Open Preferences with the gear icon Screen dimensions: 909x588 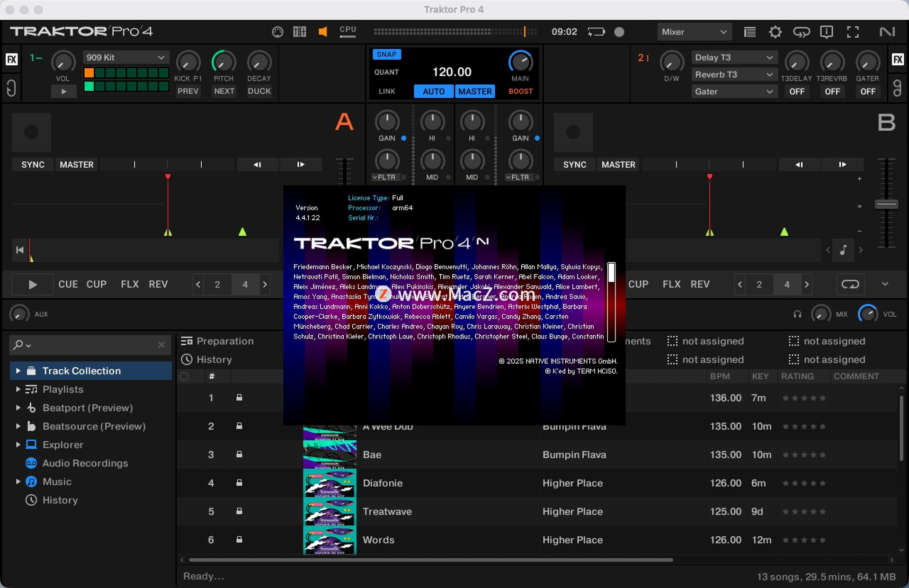(775, 32)
